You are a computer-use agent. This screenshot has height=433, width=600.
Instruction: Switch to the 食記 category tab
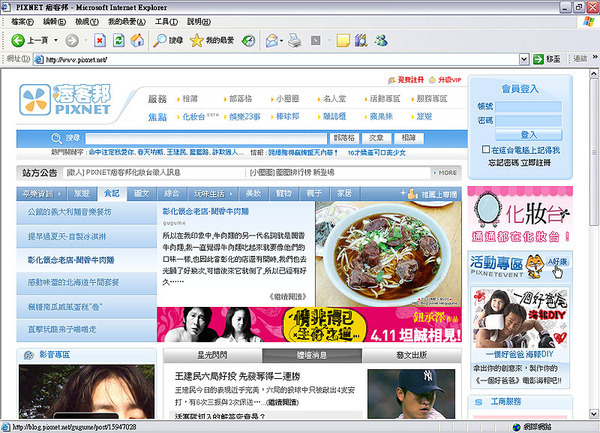point(112,194)
